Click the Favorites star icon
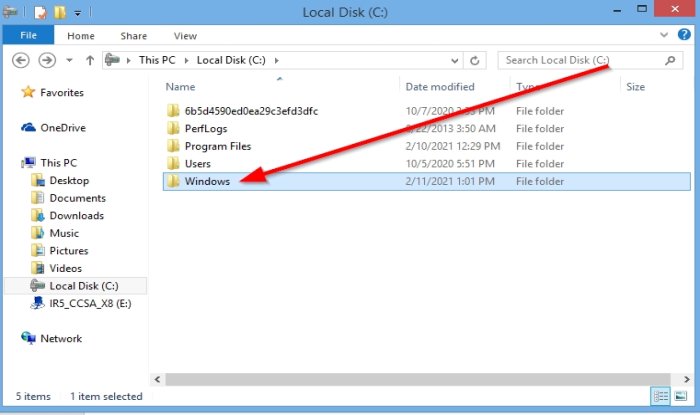700x415 pixels. tap(28, 92)
